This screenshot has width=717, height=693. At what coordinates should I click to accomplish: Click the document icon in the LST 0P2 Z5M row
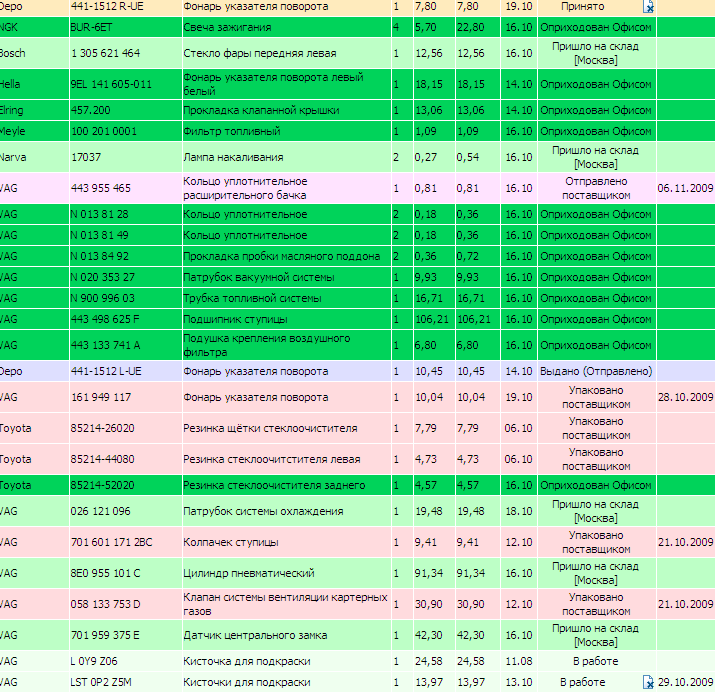[648, 682]
